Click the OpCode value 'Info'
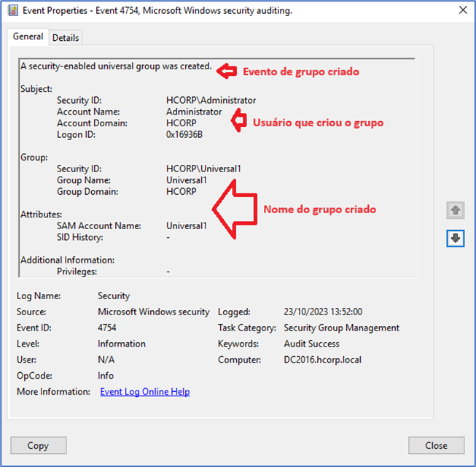Image resolution: width=476 pixels, height=467 pixels. point(106,376)
